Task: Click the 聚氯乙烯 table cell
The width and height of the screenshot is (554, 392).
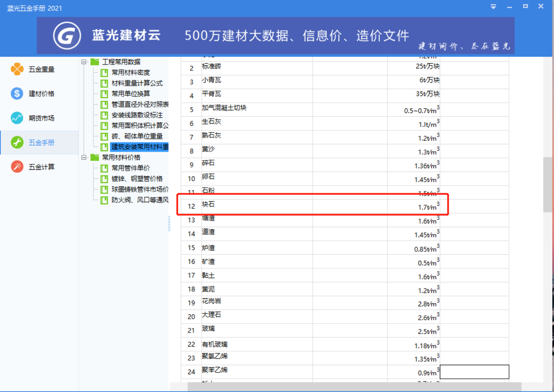Action: point(257,358)
